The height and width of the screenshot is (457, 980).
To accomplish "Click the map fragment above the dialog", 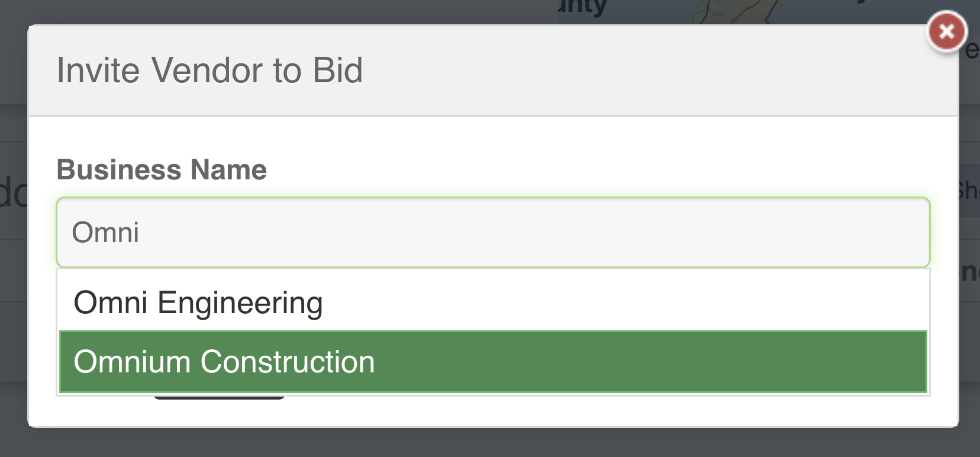I will click(740, 11).
